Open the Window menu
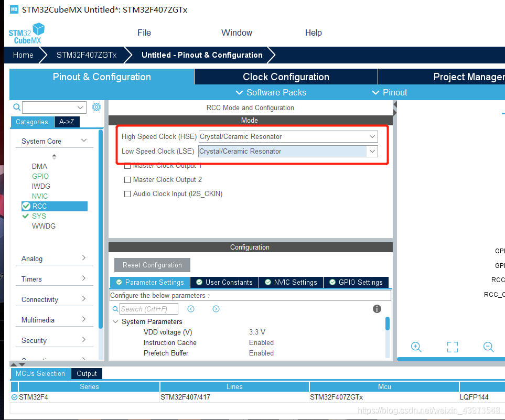Screen dimensions: 505x420 (237, 33)
